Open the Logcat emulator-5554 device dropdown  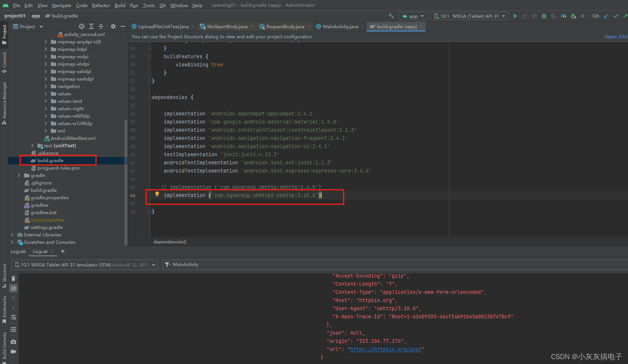coord(85,265)
